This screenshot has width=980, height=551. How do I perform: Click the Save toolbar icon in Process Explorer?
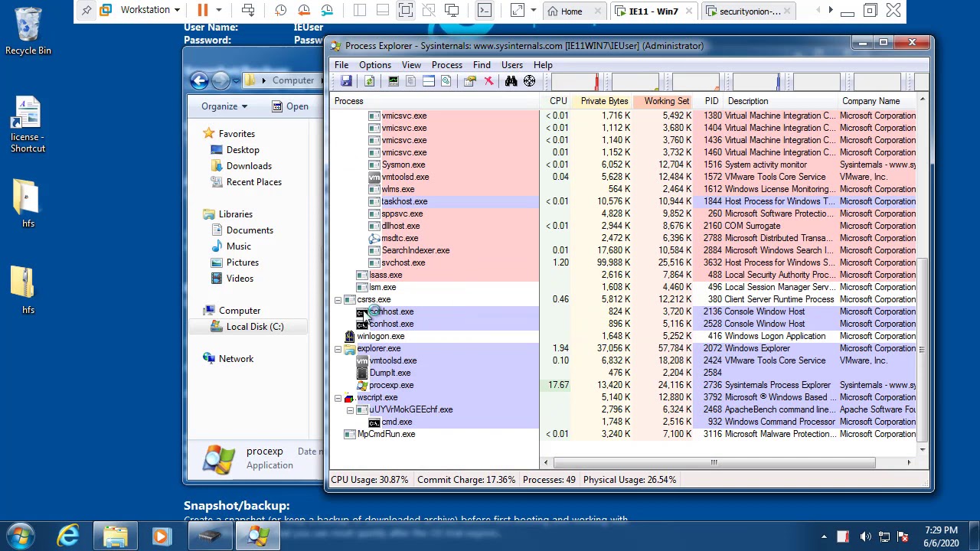[x=346, y=81]
